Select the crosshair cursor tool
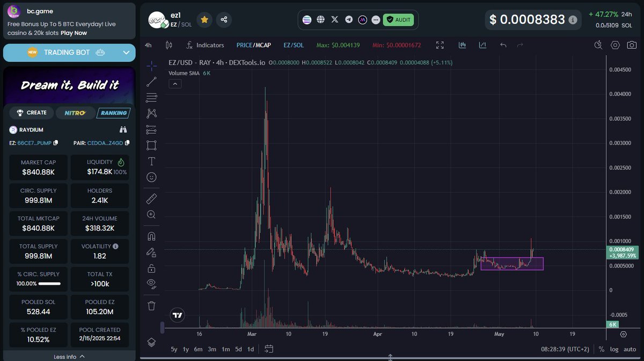Image resolution: width=644 pixels, height=361 pixels. point(151,66)
